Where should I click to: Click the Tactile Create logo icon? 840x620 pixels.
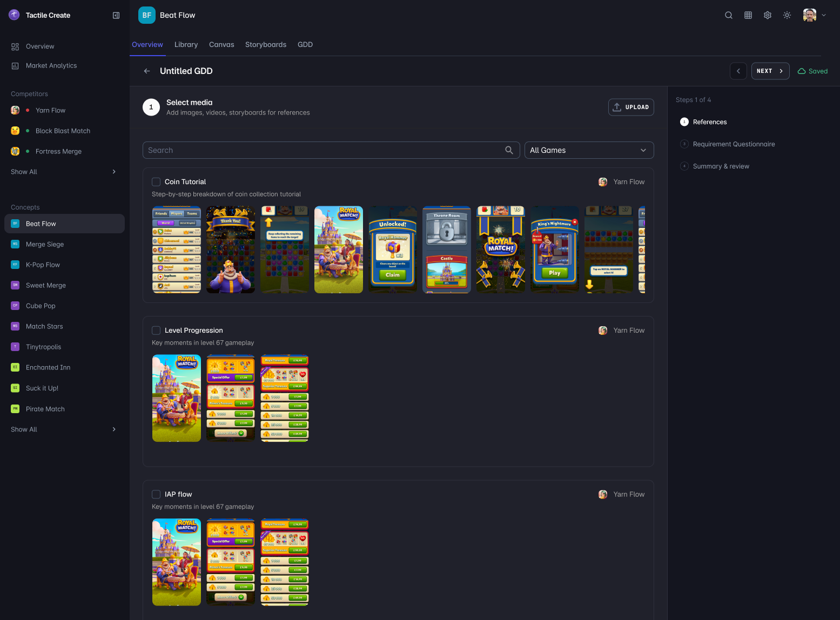[x=15, y=15]
